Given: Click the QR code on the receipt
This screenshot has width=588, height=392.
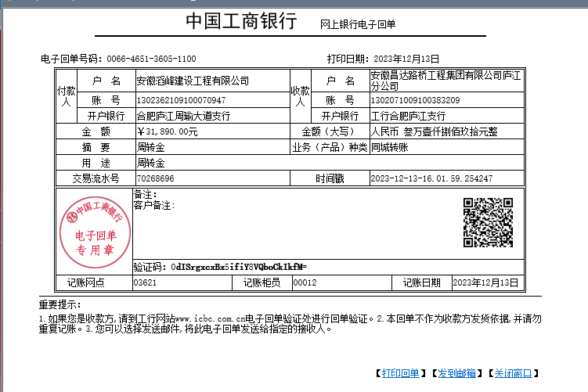Looking at the screenshot, I should click(488, 223).
